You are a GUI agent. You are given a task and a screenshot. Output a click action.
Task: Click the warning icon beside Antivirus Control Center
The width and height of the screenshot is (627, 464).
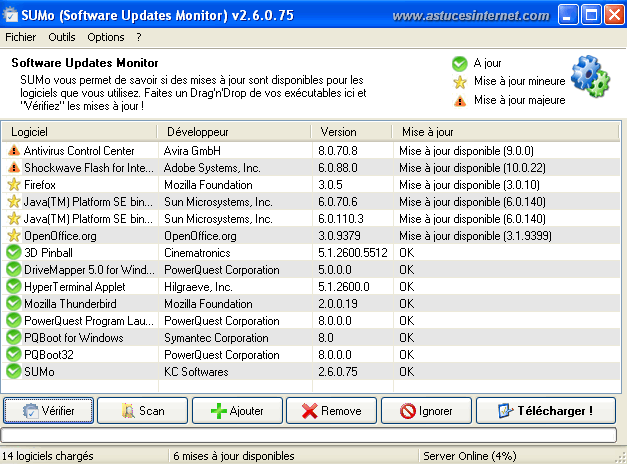[14, 151]
